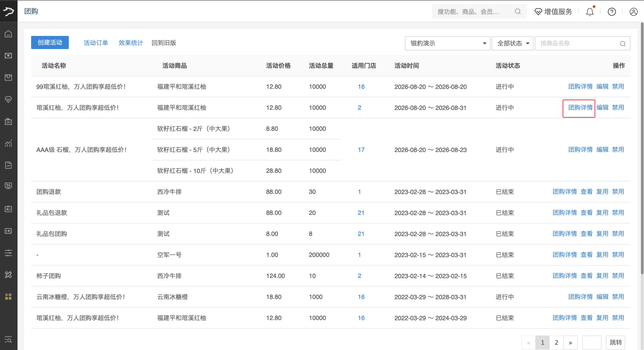Viewport: 644px width, 350px height.
Task: Open 团购详情 for 礼品包团购 activity
Action: [x=565, y=233]
